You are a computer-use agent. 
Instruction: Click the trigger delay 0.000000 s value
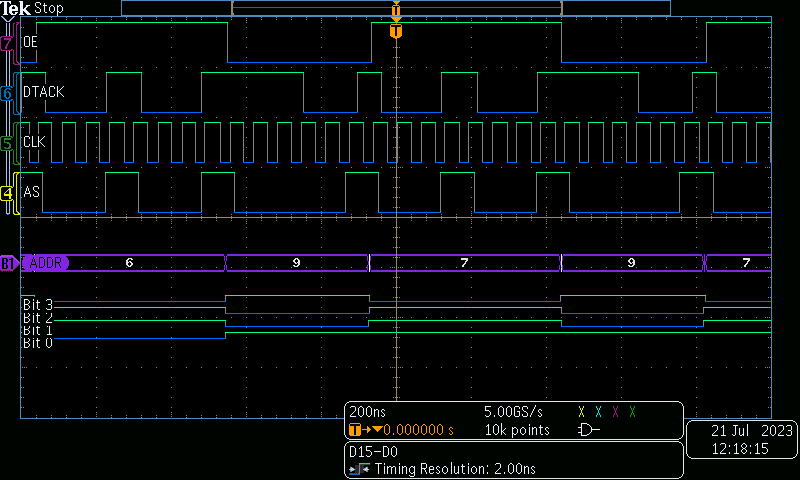click(x=418, y=430)
